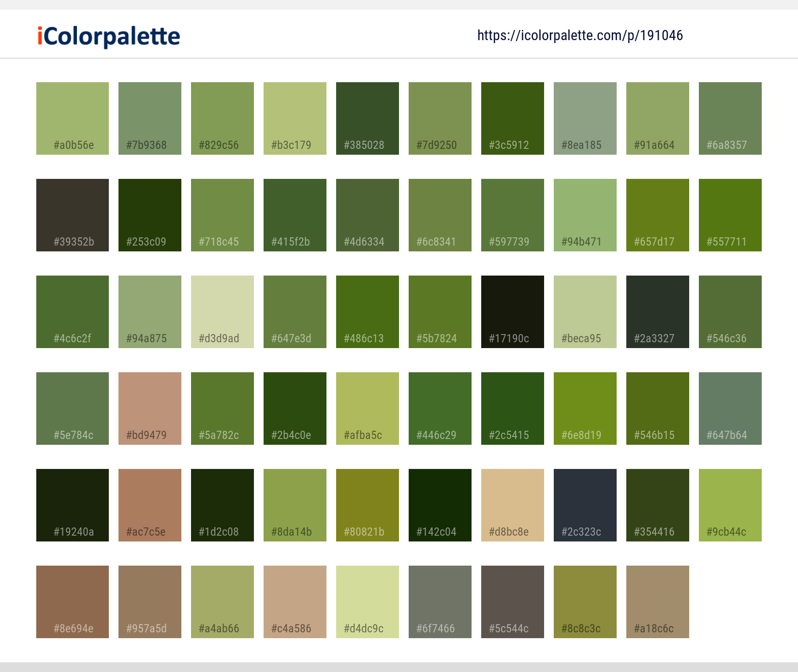This screenshot has width=798, height=672.
Task: Select the #446c29 swatch
Action: pyautogui.click(x=440, y=409)
